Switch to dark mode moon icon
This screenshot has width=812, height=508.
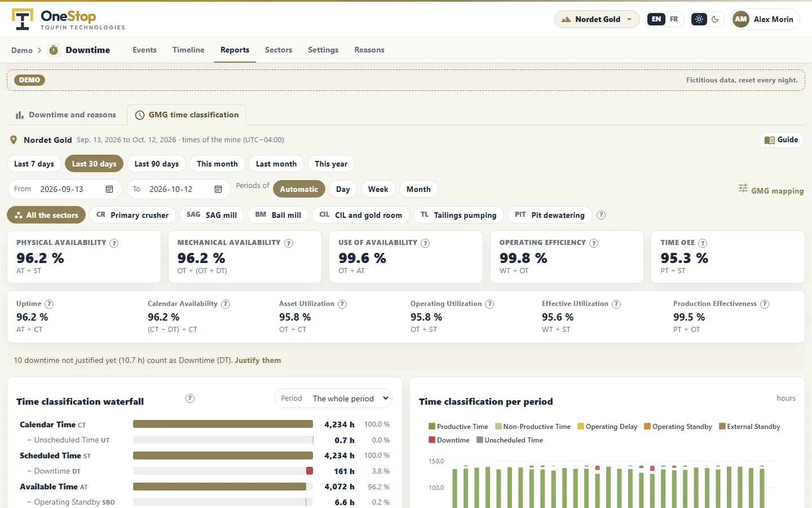pos(715,19)
